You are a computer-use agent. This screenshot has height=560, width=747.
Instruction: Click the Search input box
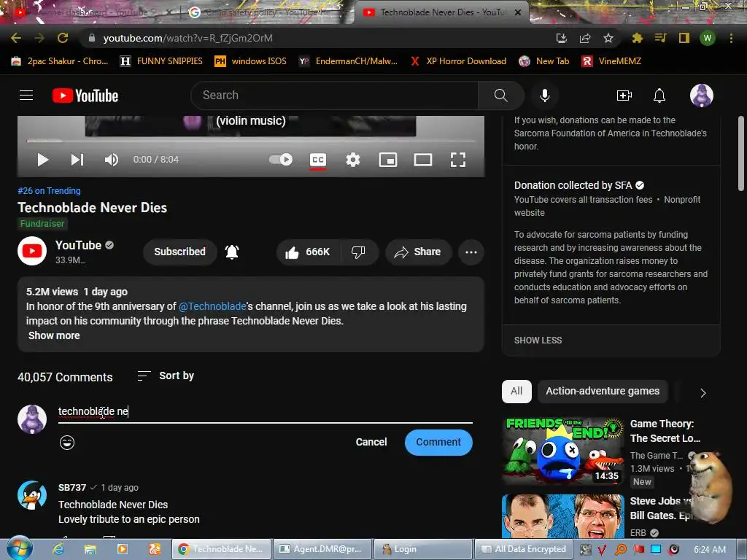click(x=334, y=96)
